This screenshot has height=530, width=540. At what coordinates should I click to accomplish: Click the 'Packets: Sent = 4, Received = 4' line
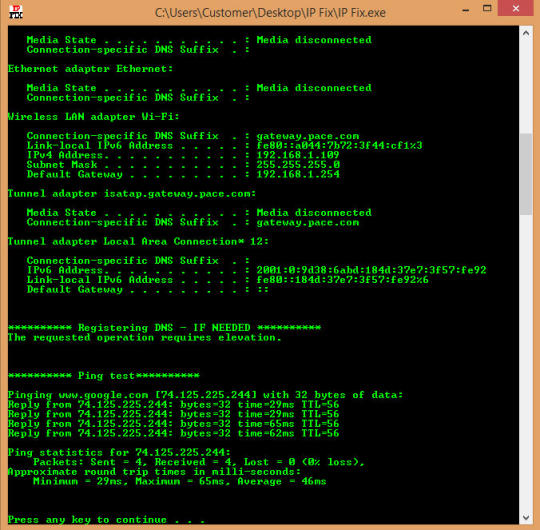coord(199,462)
